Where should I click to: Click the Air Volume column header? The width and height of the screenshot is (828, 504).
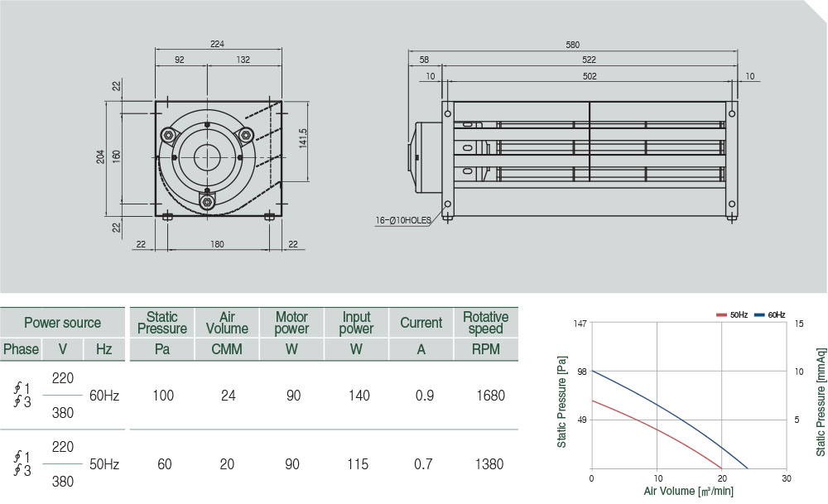pos(227,323)
